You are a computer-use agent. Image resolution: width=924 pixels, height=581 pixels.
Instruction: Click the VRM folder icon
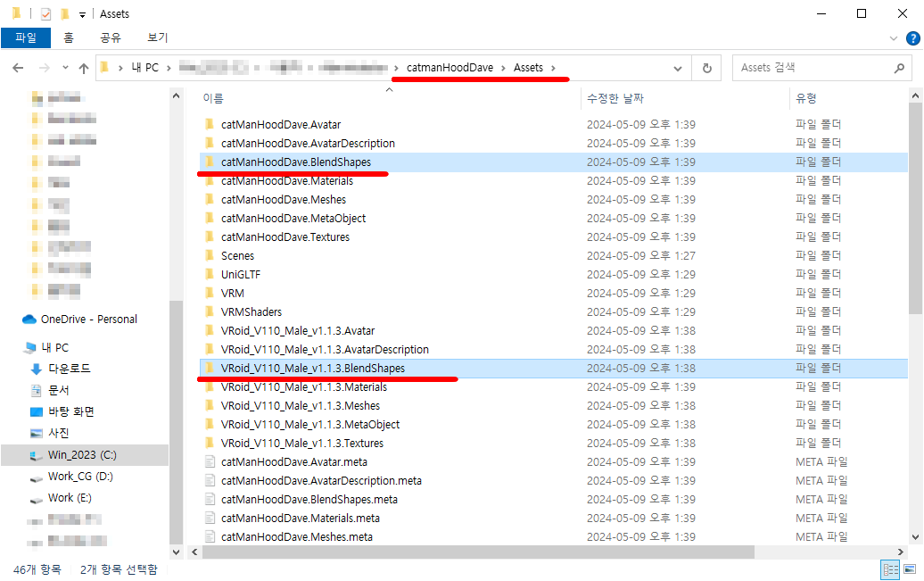pos(210,293)
